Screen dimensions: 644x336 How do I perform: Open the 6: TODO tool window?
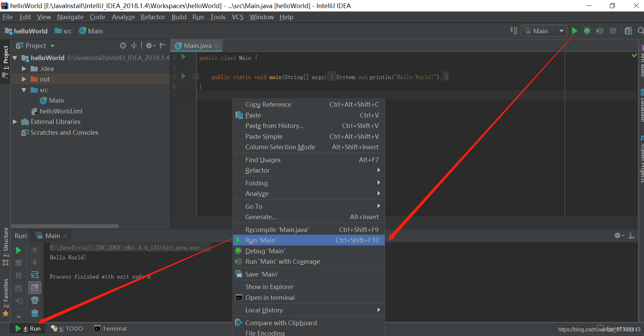tap(67, 329)
